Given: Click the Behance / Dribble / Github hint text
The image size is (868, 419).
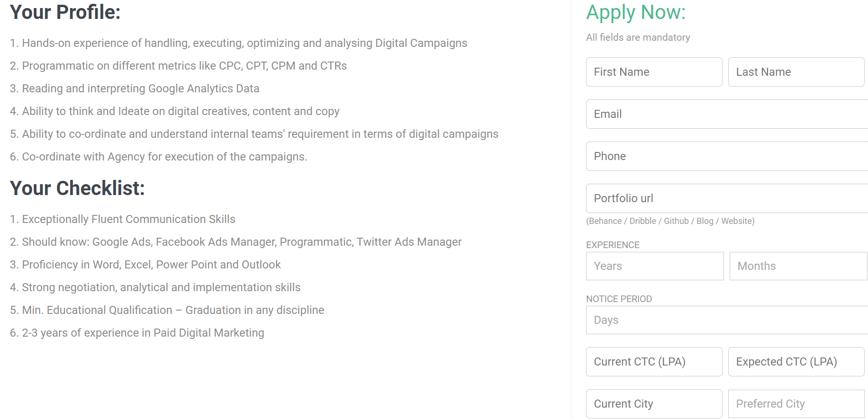Looking at the screenshot, I should pyautogui.click(x=670, y=221).
